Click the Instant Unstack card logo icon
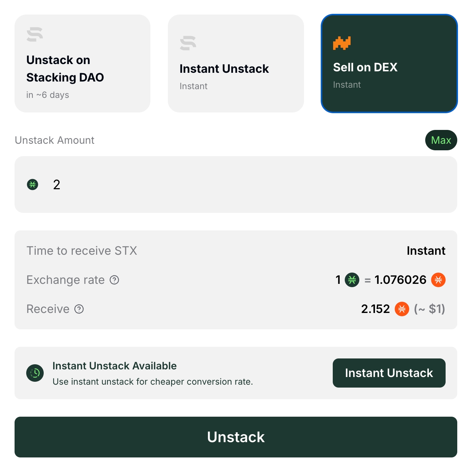Image resolution: width=474 pixels, height=476 pixels. pyautogui.click(x=188, y=43)
